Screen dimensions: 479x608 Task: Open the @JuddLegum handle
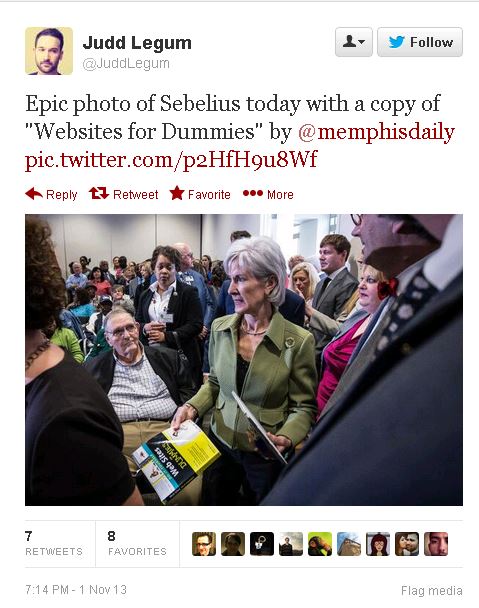point(126,64)
